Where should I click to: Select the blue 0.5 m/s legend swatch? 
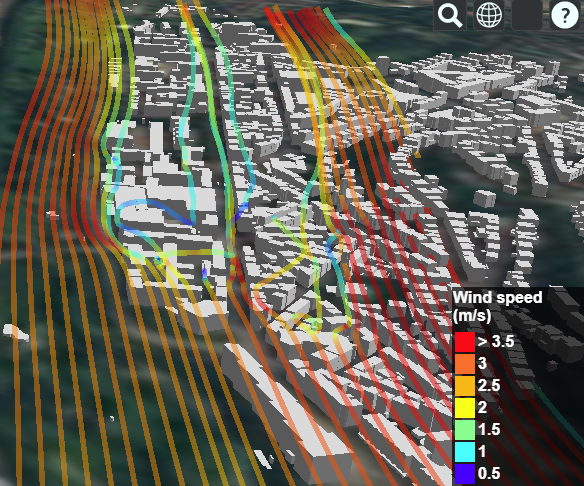coord(465,474)
